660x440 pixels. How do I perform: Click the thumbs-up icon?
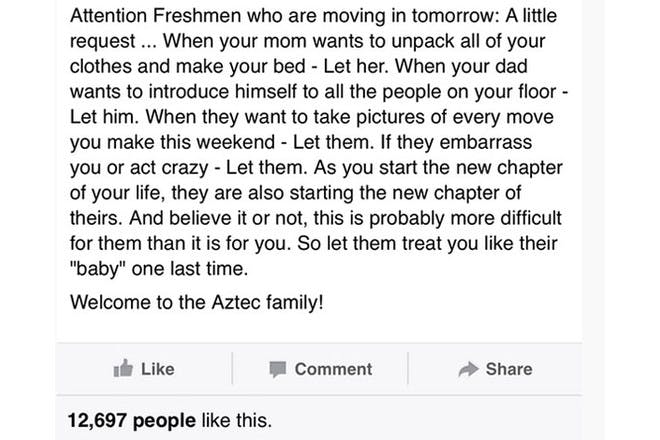[123, 368]
